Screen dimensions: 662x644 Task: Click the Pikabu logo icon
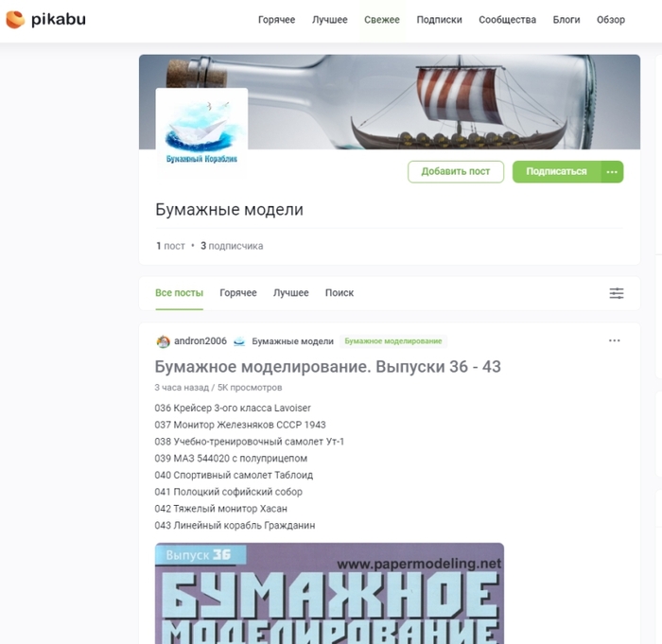[x=15, y=20]
